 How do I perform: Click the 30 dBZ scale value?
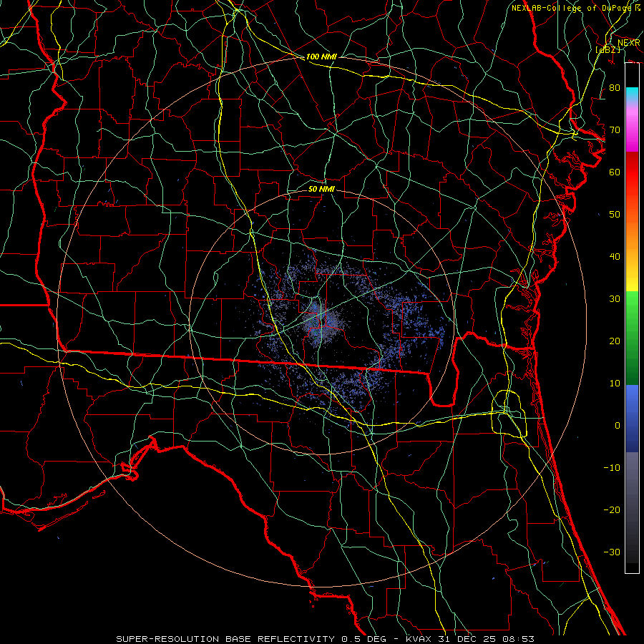tap(615, 299)
